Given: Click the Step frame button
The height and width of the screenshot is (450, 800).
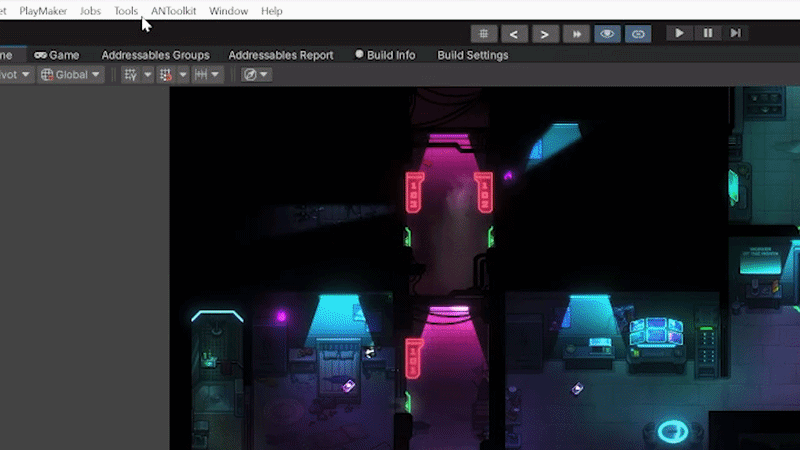Looking at the screenshot, I should [x=735, y=33].
